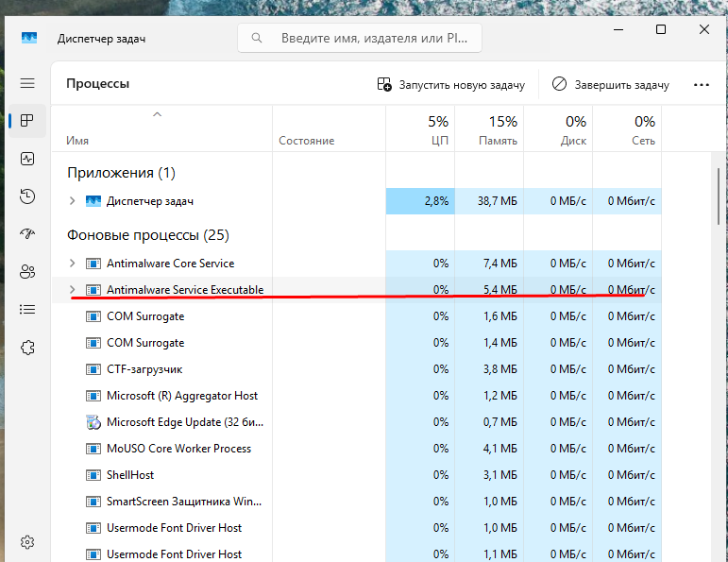This screenshot has width=728, height=562.
Task: Click the 38,7 МБ memory value
Action: coord(497,201)
